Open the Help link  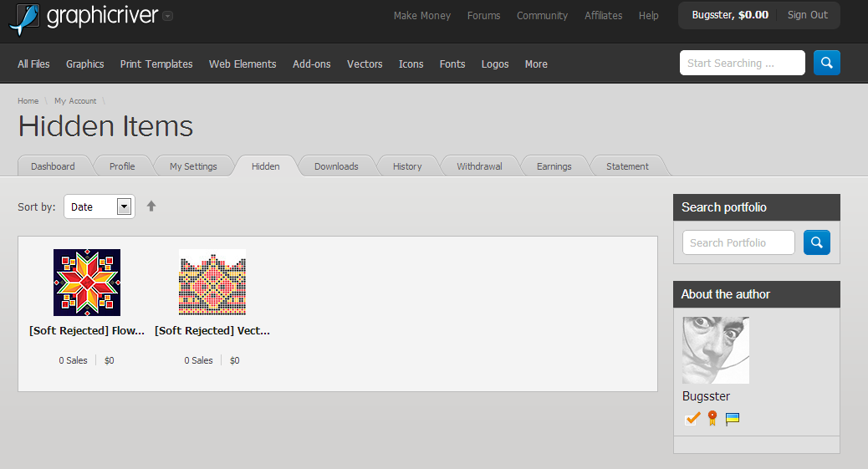coord(648,16)
